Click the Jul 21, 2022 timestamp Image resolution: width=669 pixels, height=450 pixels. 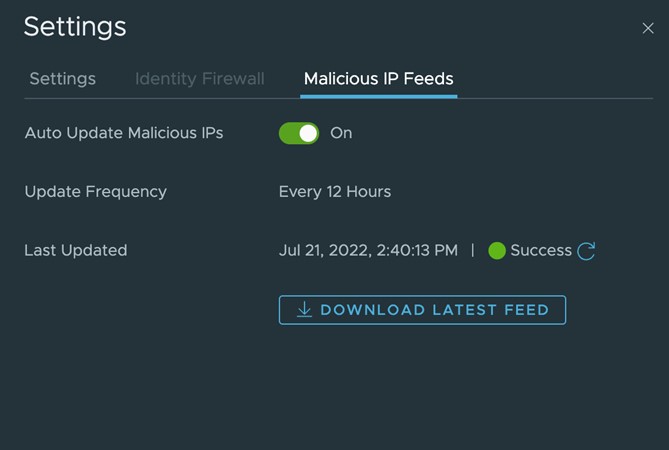point(368,250)
